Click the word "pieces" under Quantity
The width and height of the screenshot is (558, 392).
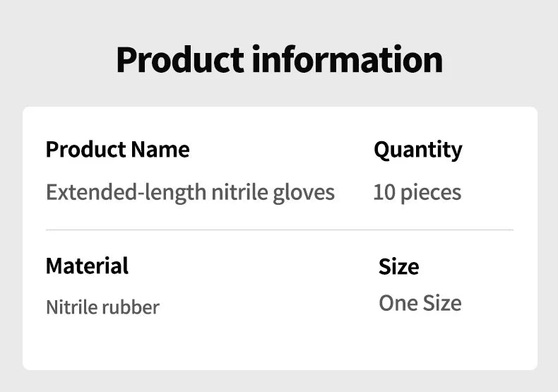point(430,192)
